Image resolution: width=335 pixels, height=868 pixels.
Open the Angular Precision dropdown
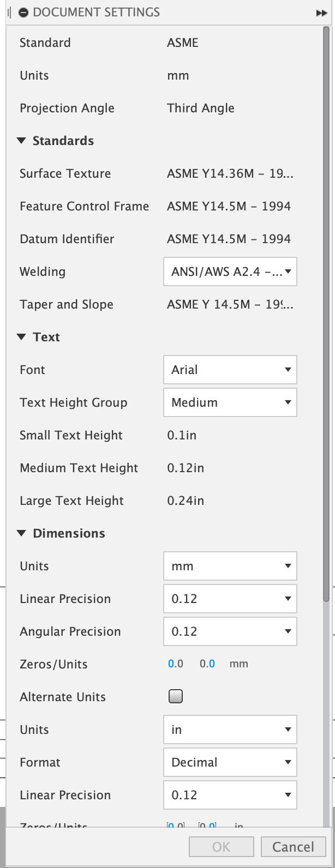click(230, 631)
